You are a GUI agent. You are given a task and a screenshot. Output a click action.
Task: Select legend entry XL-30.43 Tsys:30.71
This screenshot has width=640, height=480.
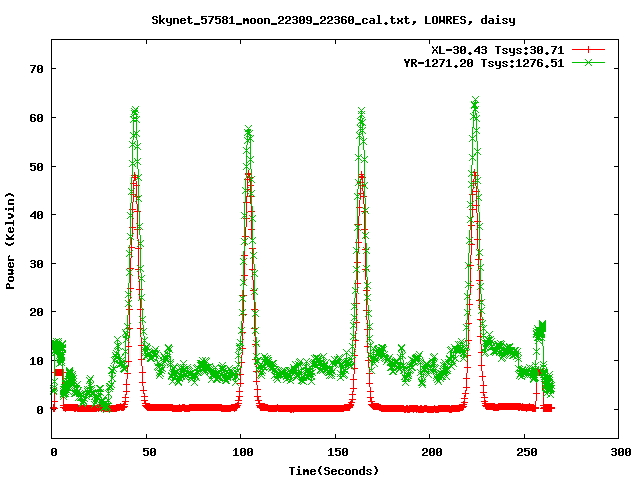[x=498, y=50]
